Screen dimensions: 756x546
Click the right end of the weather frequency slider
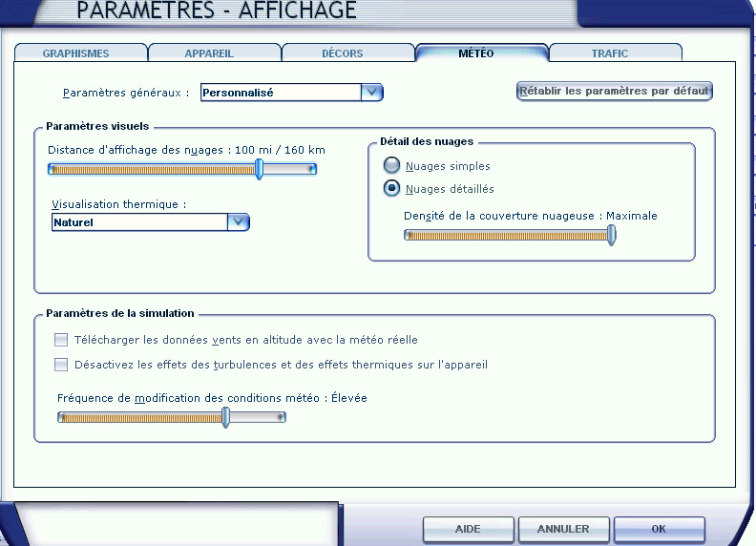(282, 417)
